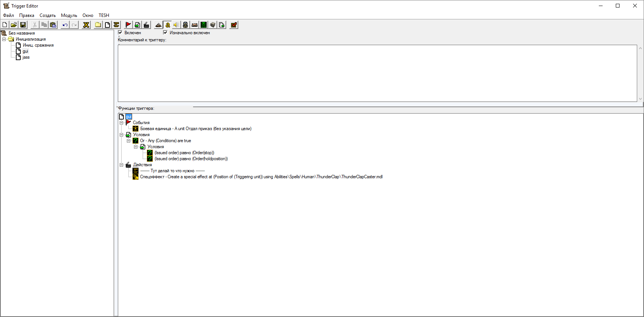Select the 'Тут делай то что нужно' comment action
The image size is (644, 317).
click(172, 171)
